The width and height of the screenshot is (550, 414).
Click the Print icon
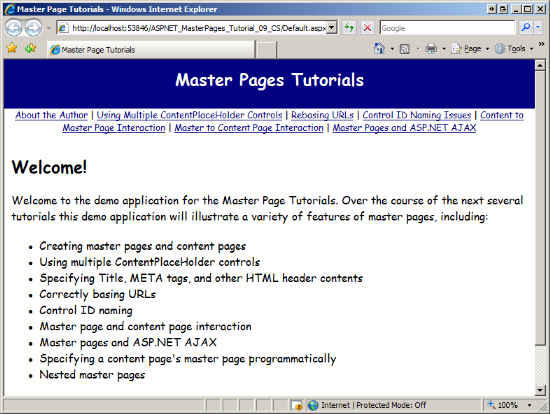(x=431, y=48)
